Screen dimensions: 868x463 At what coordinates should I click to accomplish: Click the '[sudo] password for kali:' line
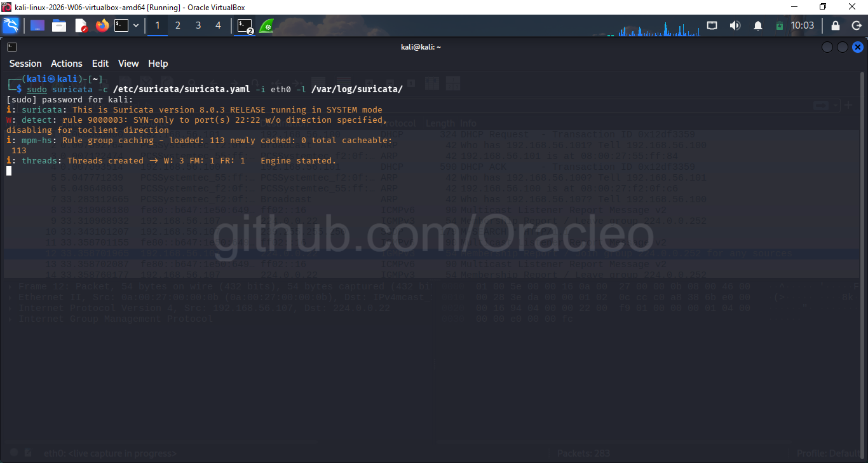pyautogui.click(x=70, y=99)
